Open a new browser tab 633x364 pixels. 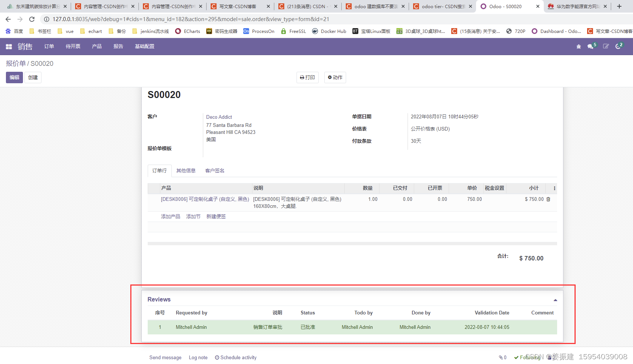click(619, 6)
